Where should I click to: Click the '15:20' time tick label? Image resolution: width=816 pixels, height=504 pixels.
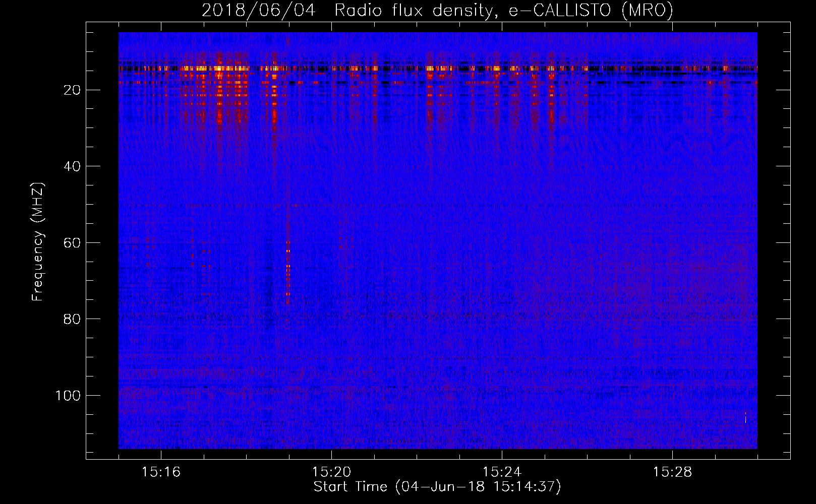331,472
